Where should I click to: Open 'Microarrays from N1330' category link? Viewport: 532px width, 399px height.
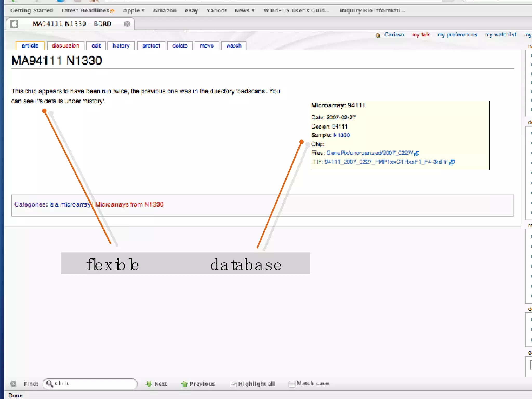(x=129, y=204)
